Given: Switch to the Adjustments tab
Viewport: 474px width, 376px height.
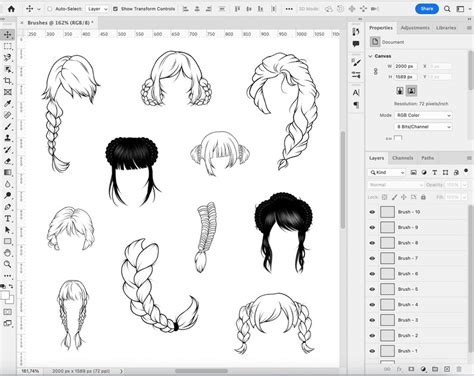Looking at the screenshot, I should pyautogui.click(x=415, y=28).
